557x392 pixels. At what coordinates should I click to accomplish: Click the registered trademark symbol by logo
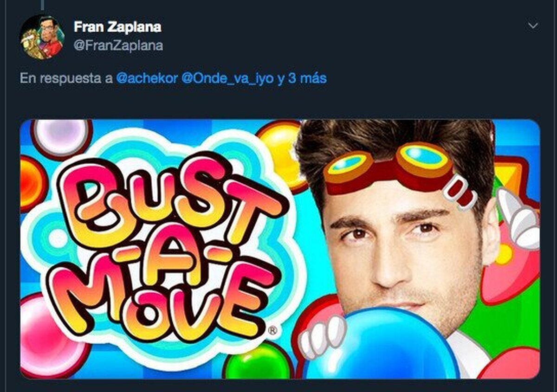273,331
